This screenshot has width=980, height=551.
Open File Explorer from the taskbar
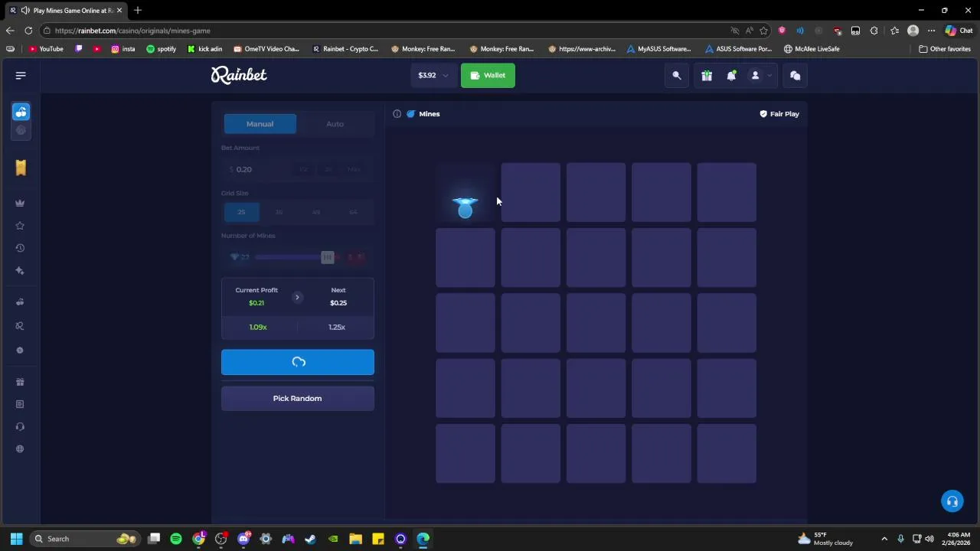(x=355, y=539)
